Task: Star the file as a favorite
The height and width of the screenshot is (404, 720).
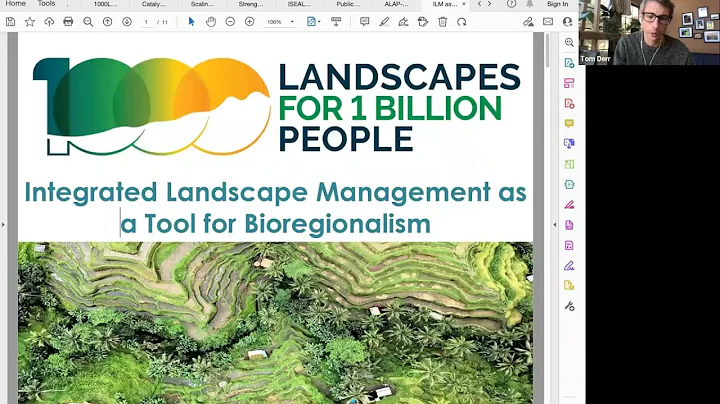Action: tap(30, 22)
